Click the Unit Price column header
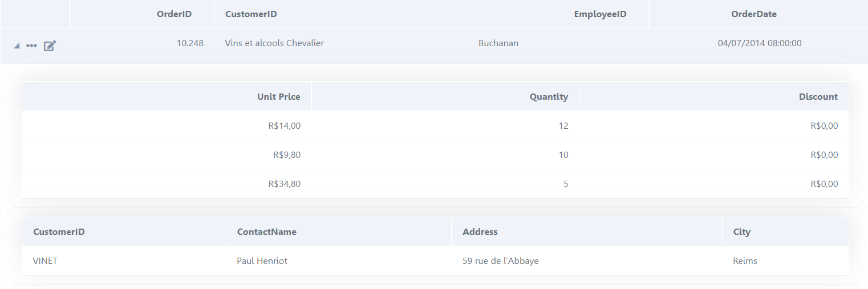Screen dimensions: 868x289 [x=167, y=96]
